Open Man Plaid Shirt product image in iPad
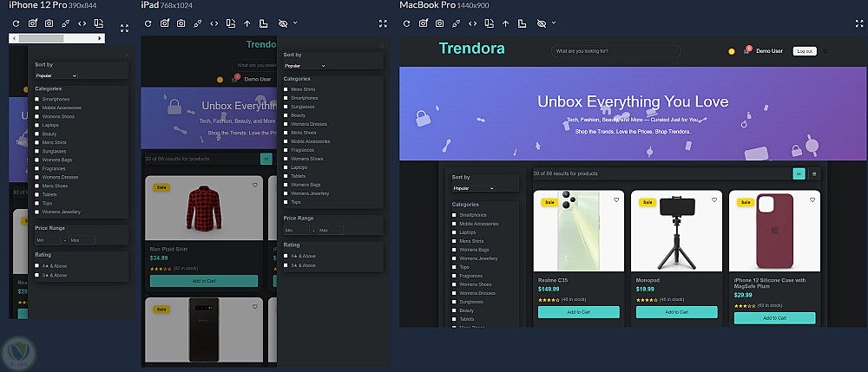The image size is (868, 372). coord(203,208)
